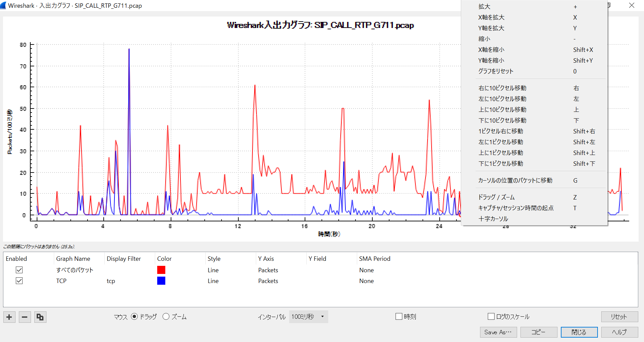Choose キャプチャ/セッション時間の起点 menu item
The height and width of the screenshot is (342, 644).
coord(535,208)
